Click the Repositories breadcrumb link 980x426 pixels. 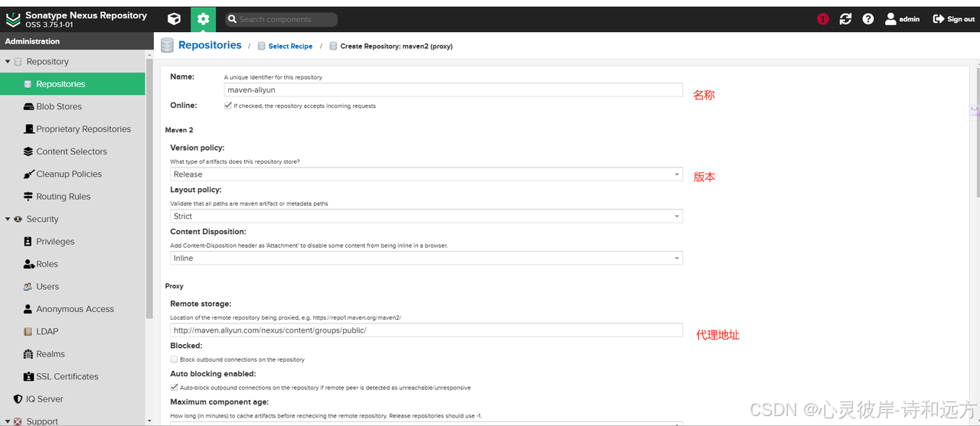pyautogui.click(x=210, y=45)
